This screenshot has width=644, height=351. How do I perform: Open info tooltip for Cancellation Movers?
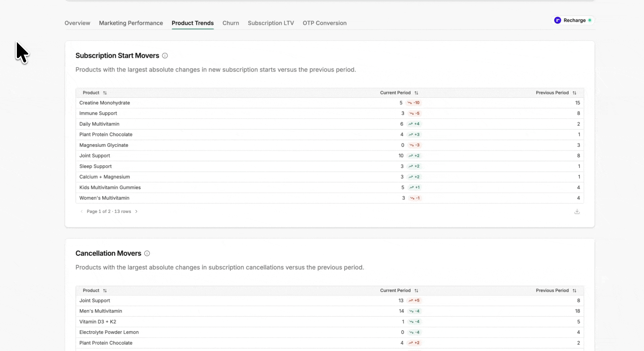click(147, 253)
